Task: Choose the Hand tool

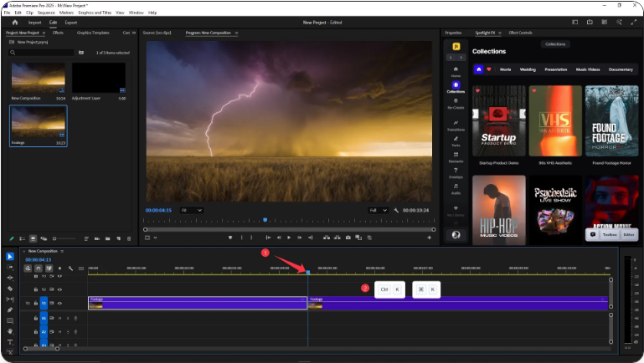Action: [x=10, y=331]
